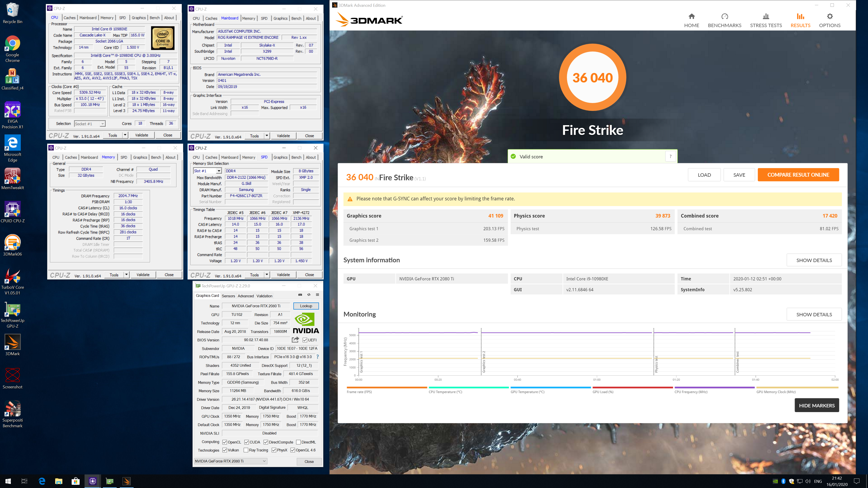Screen dimensions: 868x488
Task: Expand Tools arrow in CPU-Z CPU window
Action: pyautogui.click(x=125, y=135)
